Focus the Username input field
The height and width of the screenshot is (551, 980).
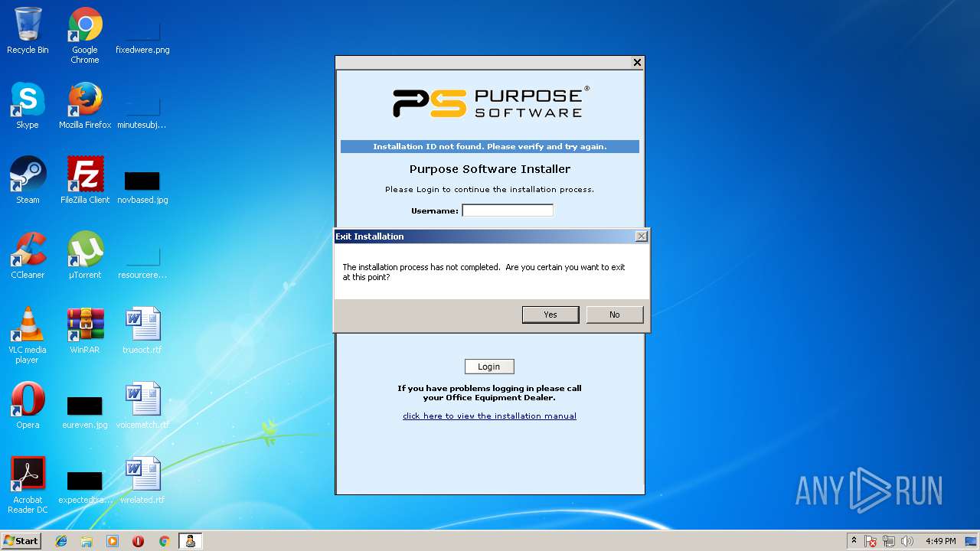508,210
